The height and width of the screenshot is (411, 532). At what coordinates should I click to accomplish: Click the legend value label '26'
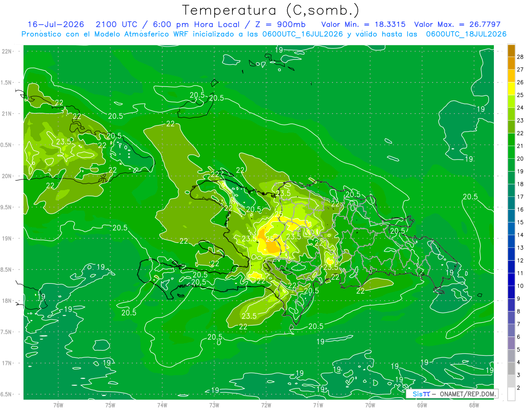click(x=520, y=82)
